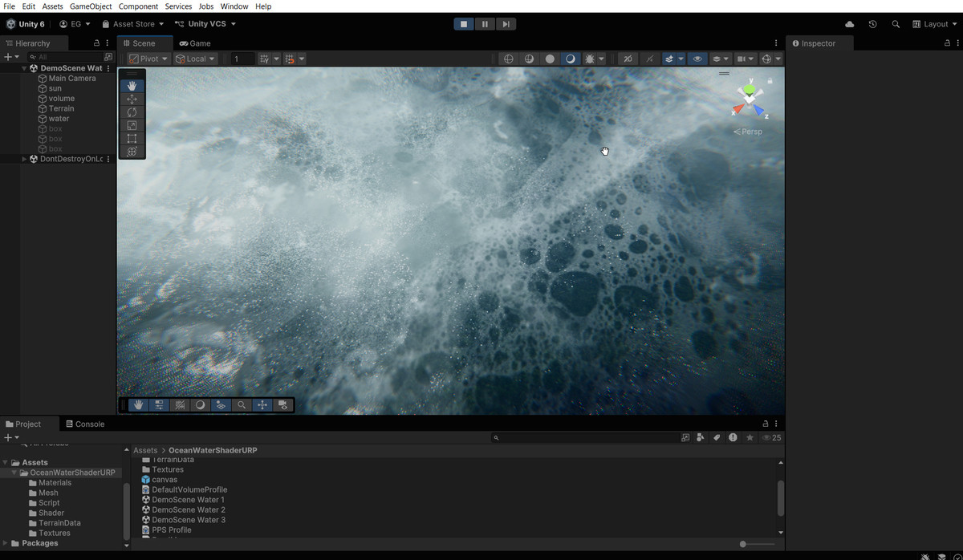Image resolution: width=963 pixels, height=560 pixels.
Task: Stop play mode with the Play button
Action: point(464,24)
